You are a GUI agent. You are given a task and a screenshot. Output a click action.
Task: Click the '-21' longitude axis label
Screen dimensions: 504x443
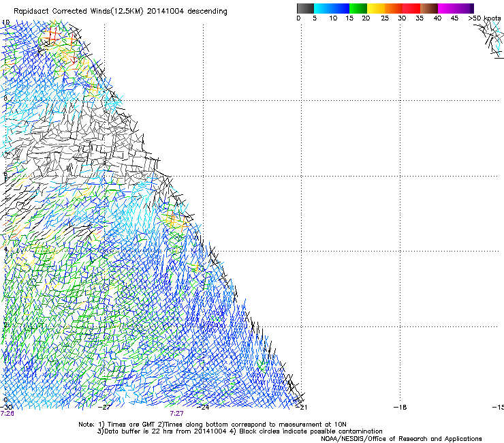coord(301,408)
